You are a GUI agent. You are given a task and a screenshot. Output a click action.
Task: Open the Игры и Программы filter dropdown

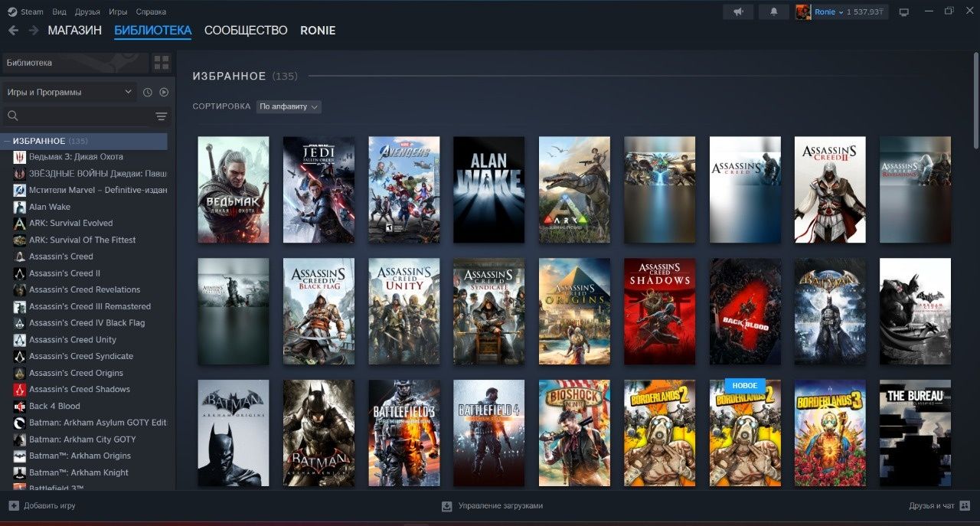coord(70,93)
